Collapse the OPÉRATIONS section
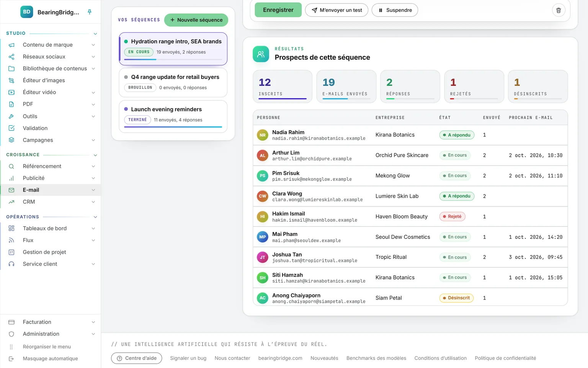Screen dimensions: 588x368 95,217
